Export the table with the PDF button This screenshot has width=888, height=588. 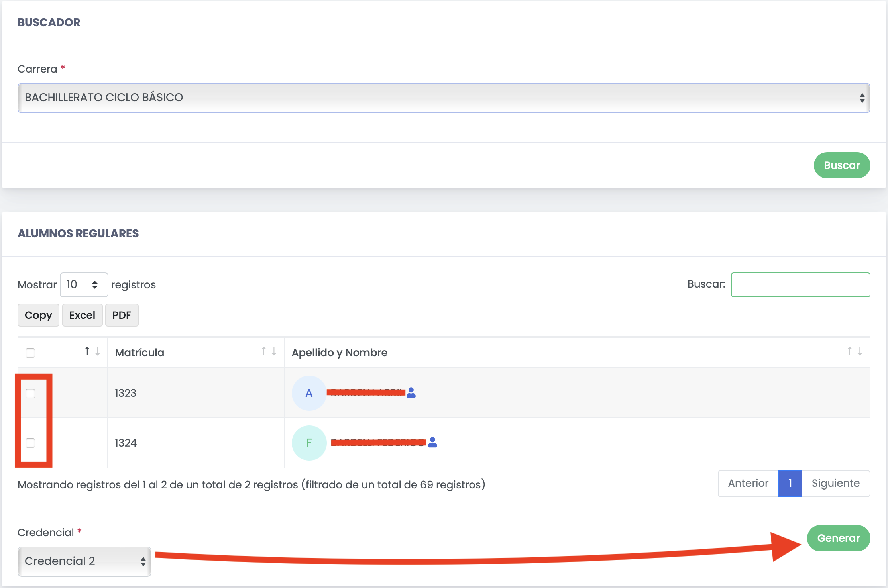122,315
